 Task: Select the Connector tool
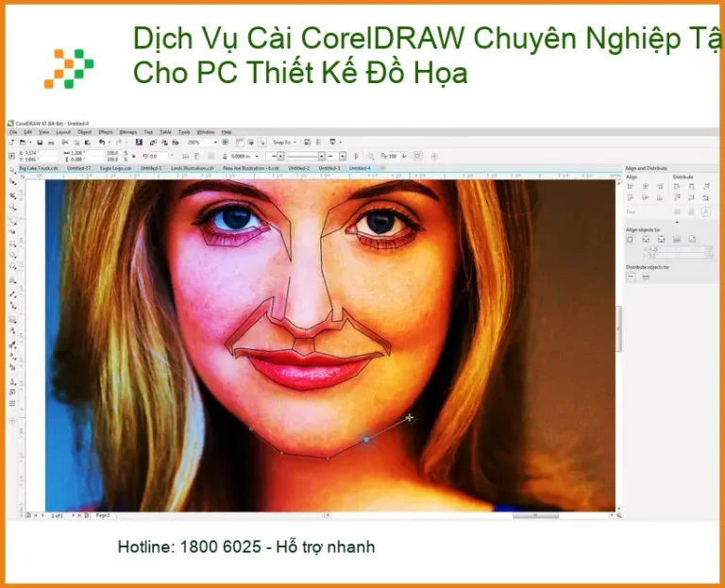[12, 305]
